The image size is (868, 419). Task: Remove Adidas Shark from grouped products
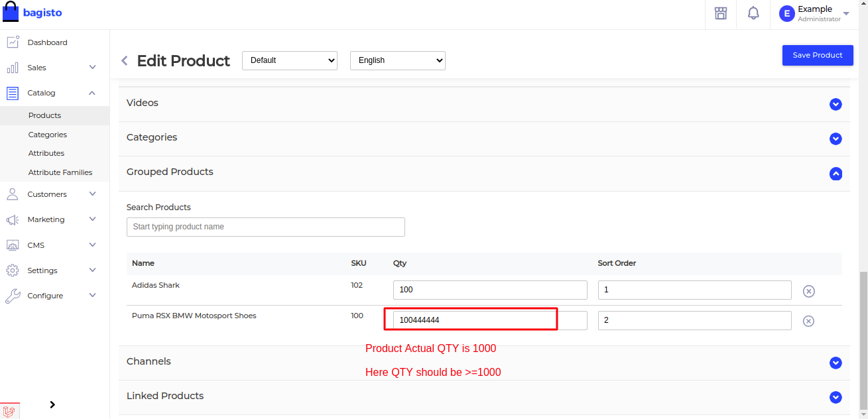point(808,290)
